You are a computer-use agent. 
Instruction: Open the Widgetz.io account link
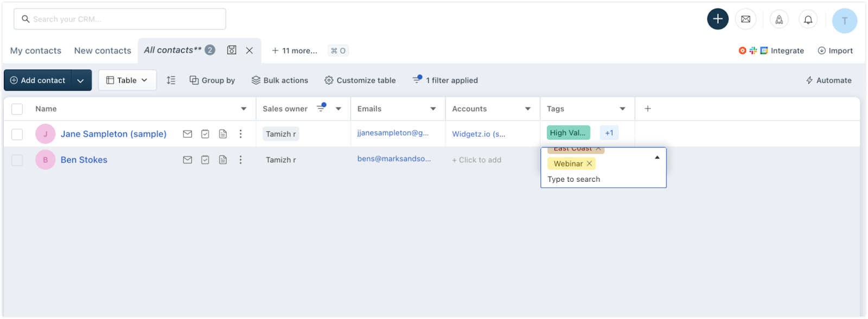tap(478, 134)
